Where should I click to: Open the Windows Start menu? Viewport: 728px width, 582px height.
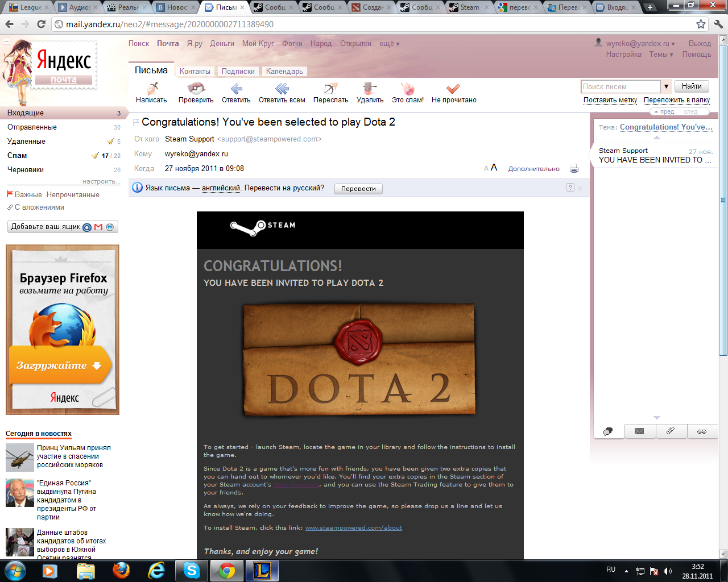[x=15, y=570]
